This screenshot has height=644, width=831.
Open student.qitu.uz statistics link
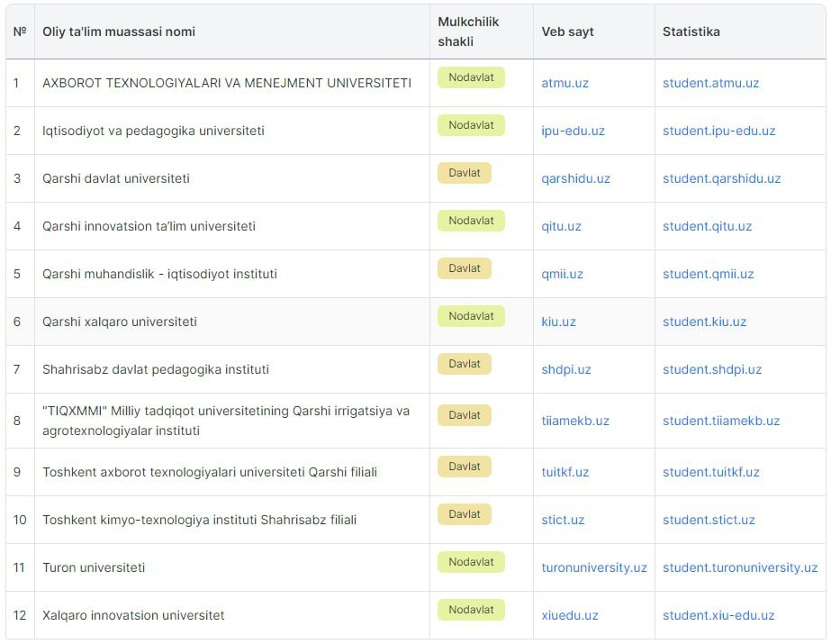pos(707,226)
